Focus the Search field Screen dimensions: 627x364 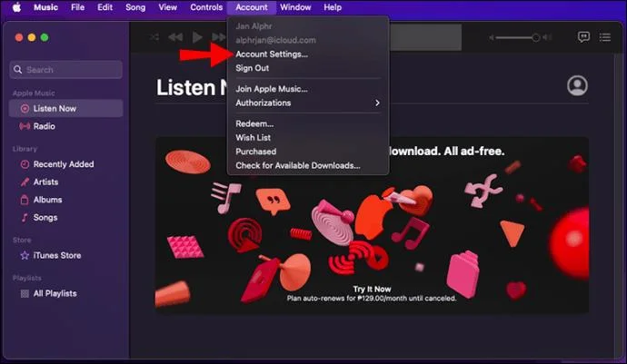(x=66, y=70)
